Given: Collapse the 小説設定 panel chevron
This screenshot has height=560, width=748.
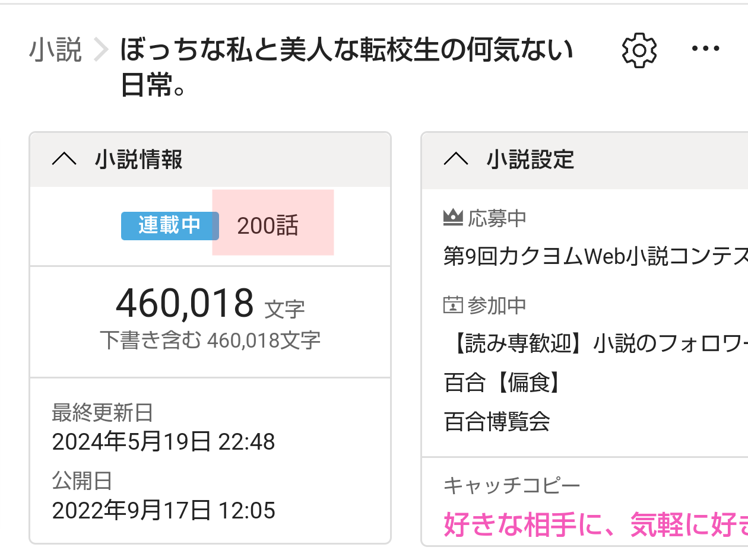Looking at the screenshot, I should point(456,160).
